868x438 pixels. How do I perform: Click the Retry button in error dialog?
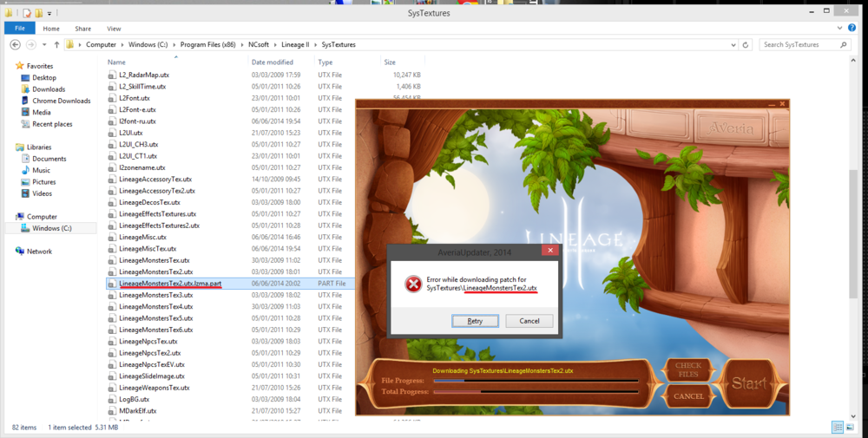[x=475, y=321]
